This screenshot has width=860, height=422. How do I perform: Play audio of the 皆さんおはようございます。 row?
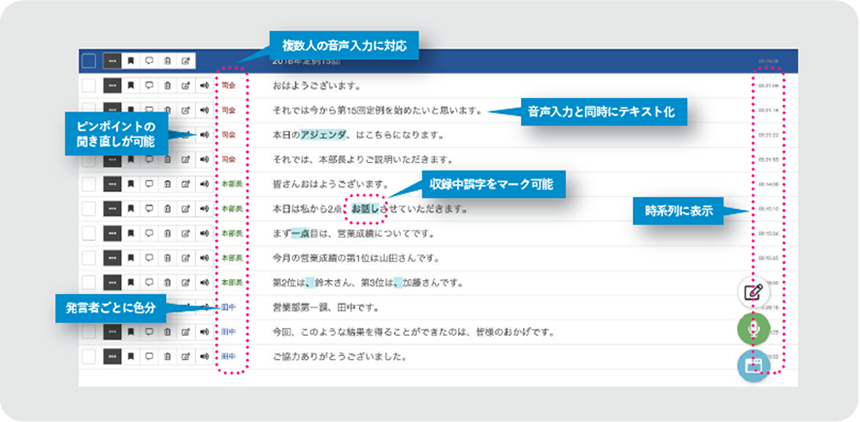(204, 184)
